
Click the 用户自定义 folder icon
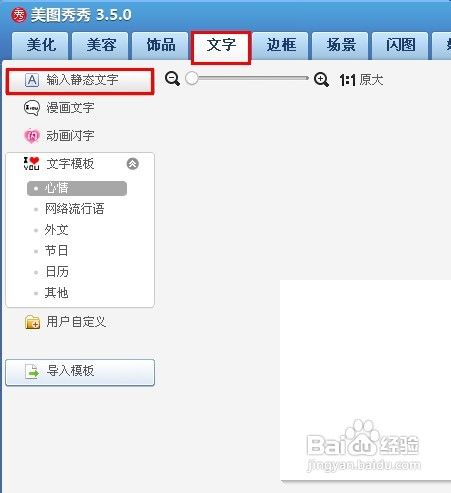[32, 322]
